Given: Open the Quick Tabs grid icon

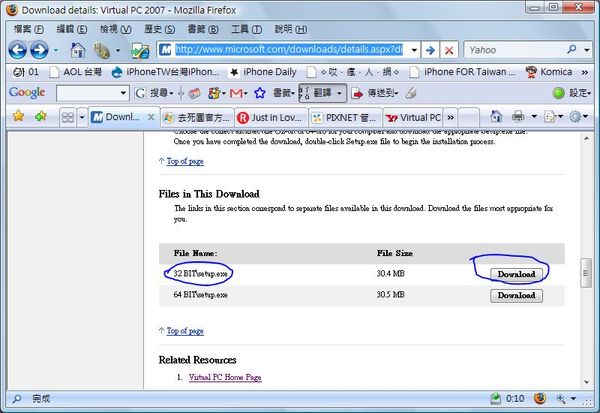Looking at the screenshot, I should (x=68, y=117).
